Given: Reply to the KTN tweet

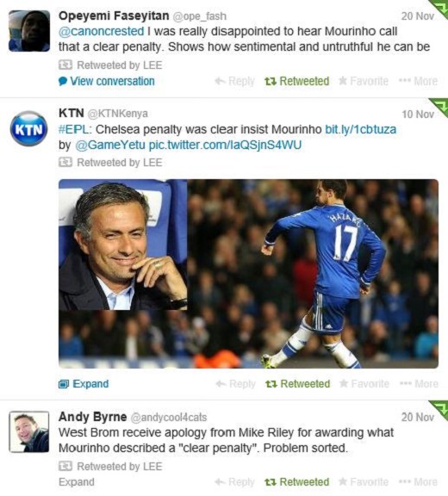Looking at the screenshot, I should (x=235, y=384).
